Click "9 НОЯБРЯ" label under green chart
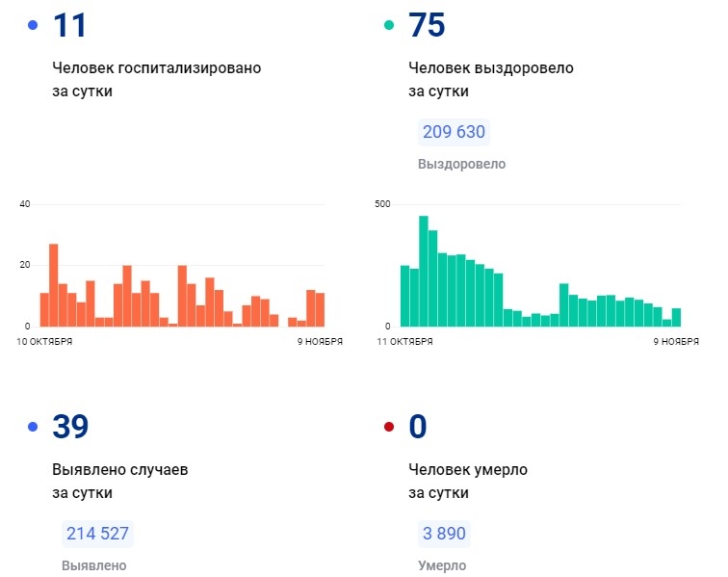The image size is (728, 577). (x=676, y=342)
